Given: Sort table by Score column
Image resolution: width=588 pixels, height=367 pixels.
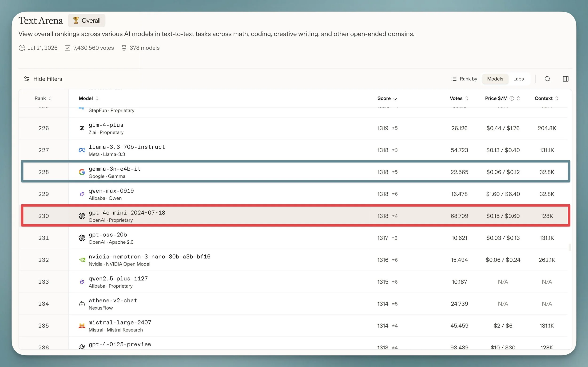Looking at the screenshot, I should tap(387, 98).
